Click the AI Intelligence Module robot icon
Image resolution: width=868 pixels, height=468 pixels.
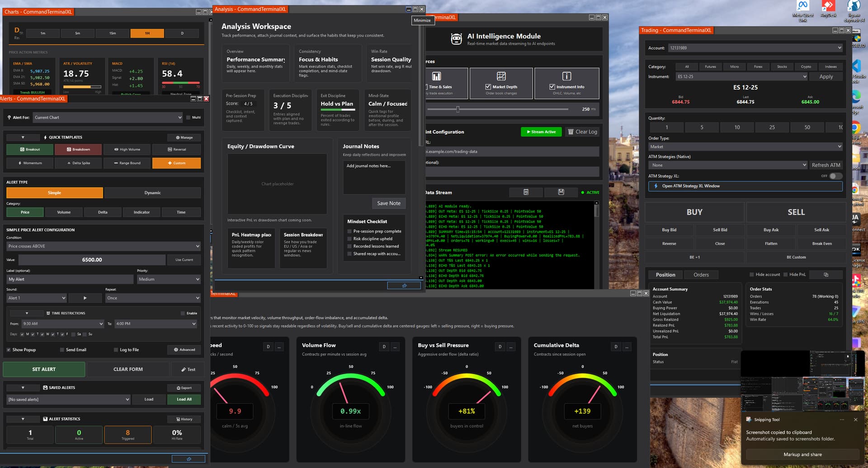456,39
